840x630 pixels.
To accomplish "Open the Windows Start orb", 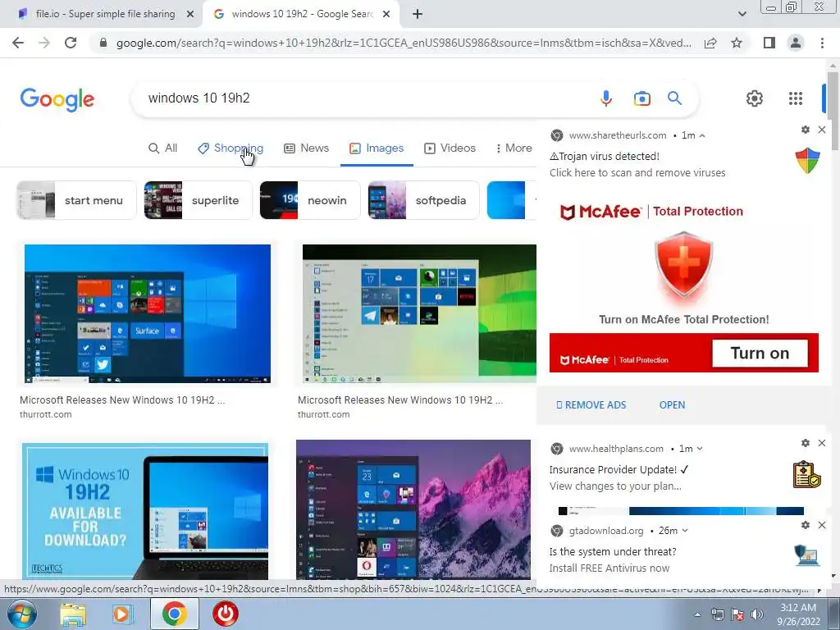I will click(21, 614).
